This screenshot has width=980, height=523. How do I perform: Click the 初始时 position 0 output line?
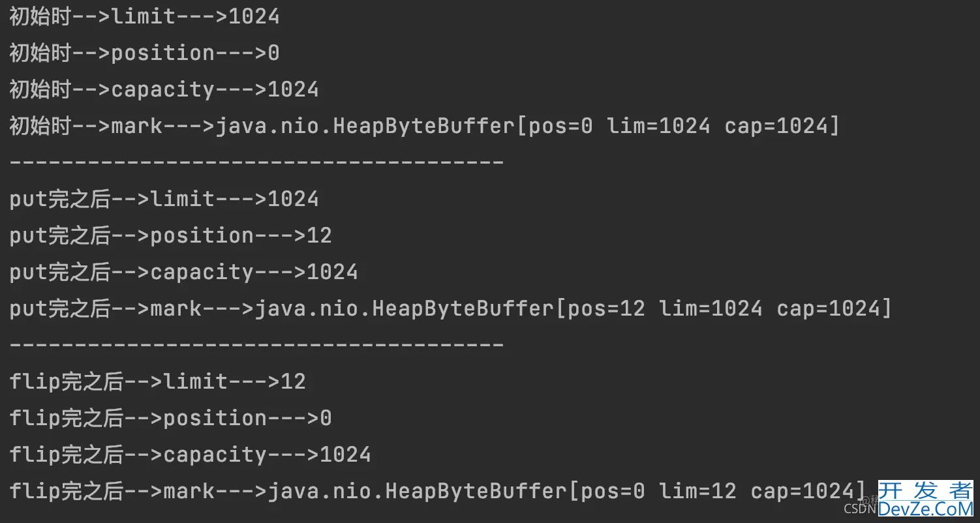[144, 53]
